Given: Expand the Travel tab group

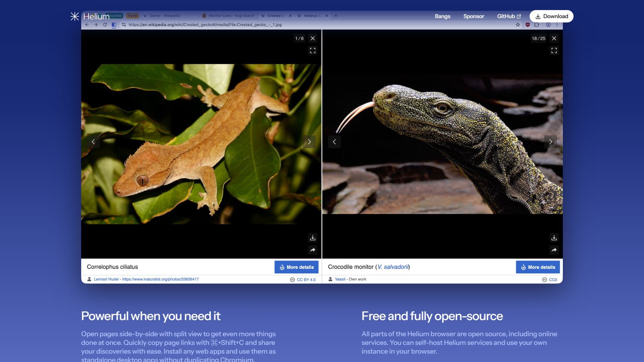Looking at the screenshot, I should [x=132, y=15].
